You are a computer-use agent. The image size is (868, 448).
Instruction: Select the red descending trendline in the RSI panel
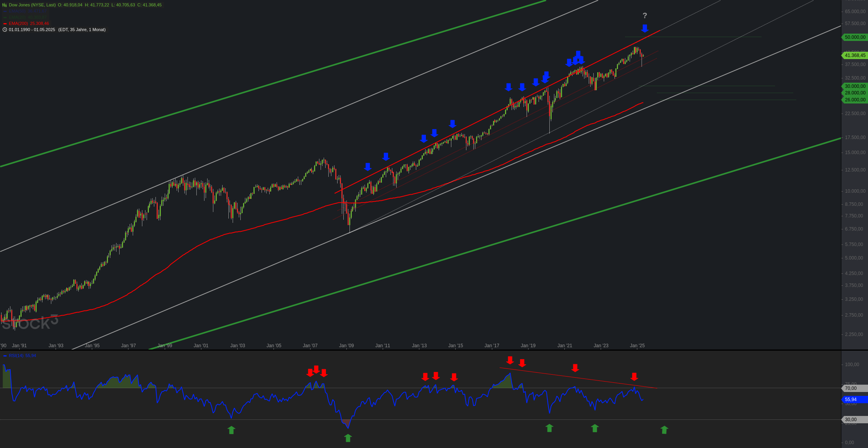coord(578,378)
